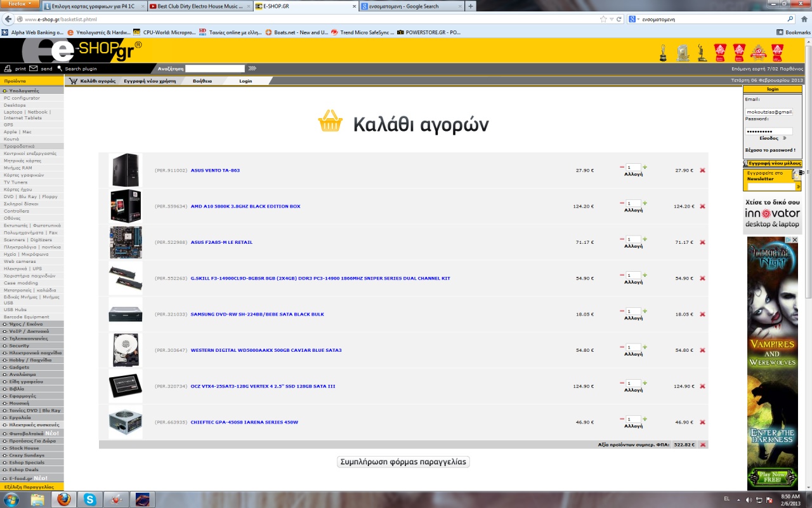Click Εγγραφή νέου μέλους button
The width and height of the screenshot is (812, 508).
point(773,164)
